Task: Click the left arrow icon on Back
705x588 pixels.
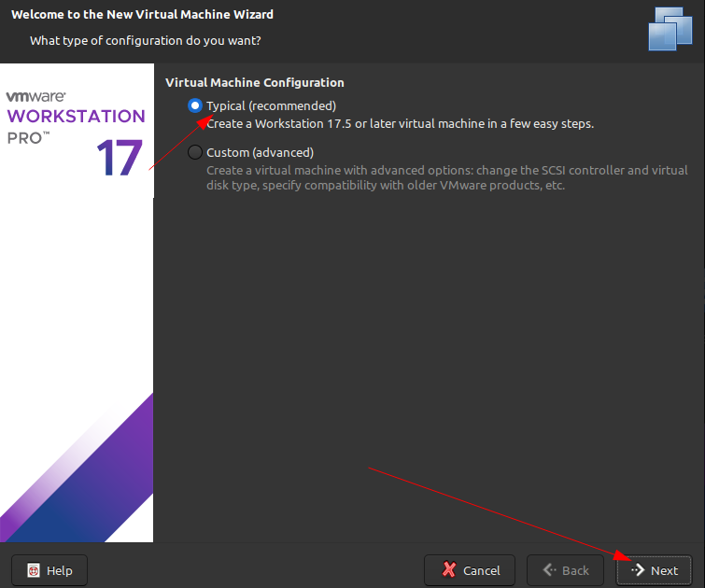Action: click(550, 570)
